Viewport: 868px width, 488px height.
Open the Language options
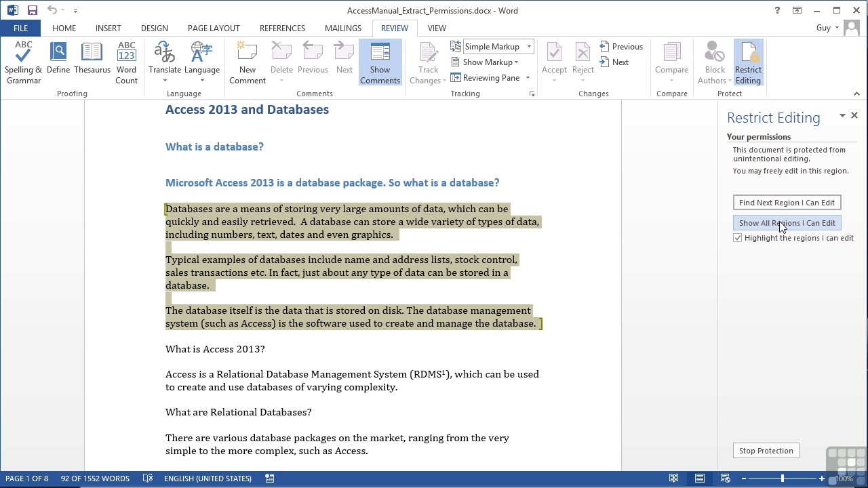point(202,62)
